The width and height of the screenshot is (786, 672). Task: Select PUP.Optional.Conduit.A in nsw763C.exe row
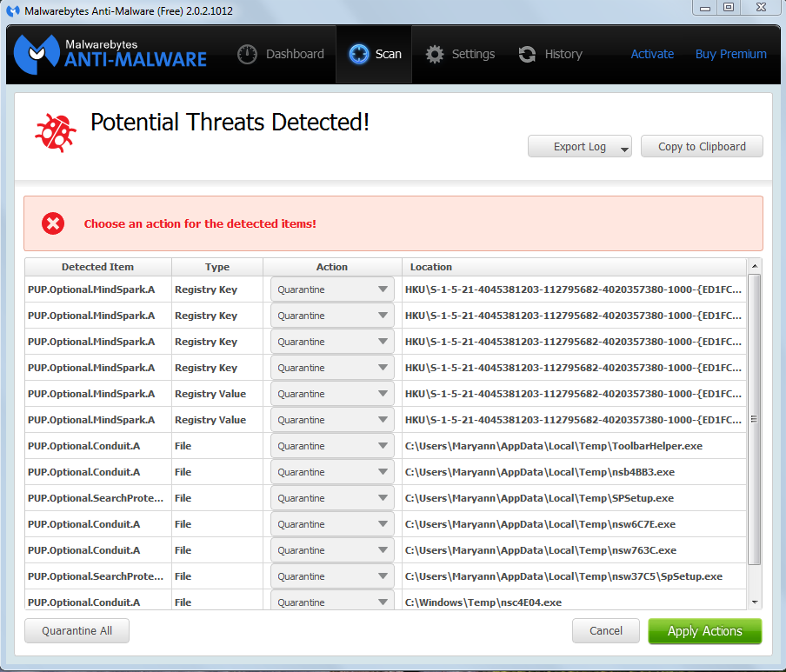point(83,549)
